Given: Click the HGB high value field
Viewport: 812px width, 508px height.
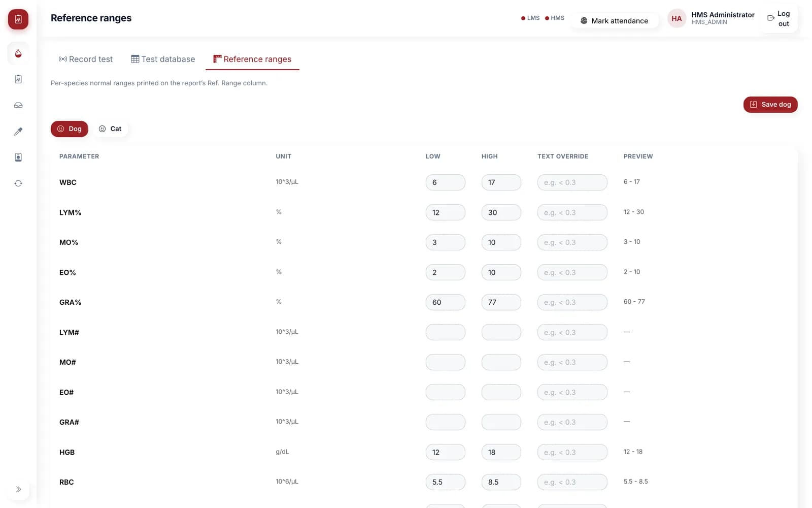Looking at the screenshot, I should [501, 452].
